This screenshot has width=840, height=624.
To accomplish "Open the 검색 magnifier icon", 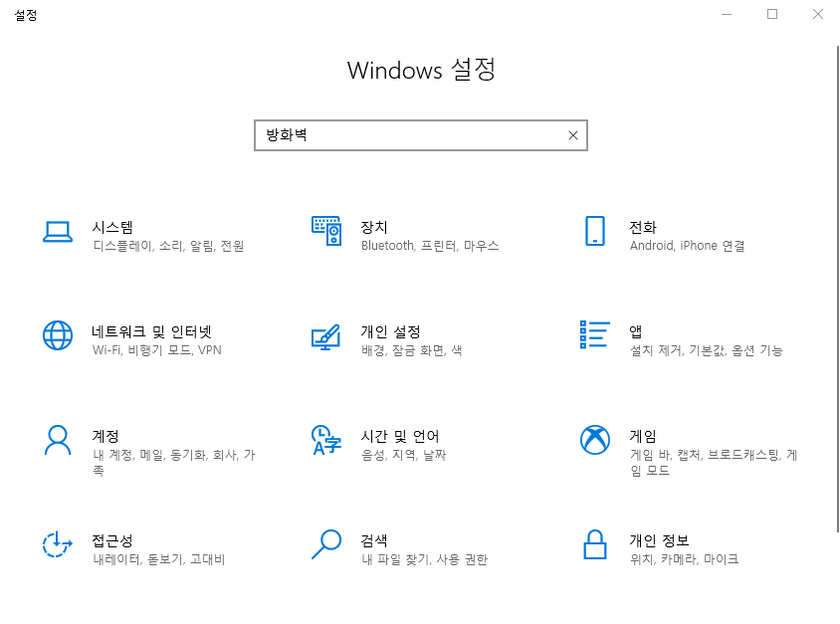I will (x=326, y=547).
